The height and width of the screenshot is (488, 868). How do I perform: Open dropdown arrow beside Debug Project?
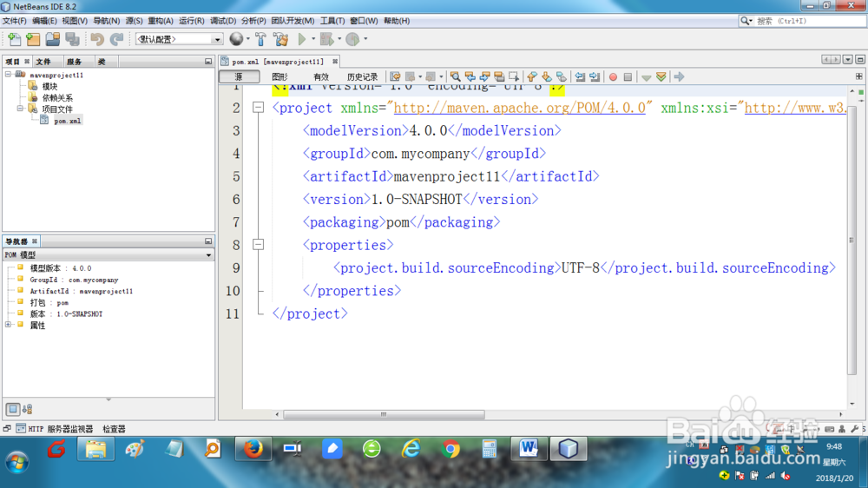coord(339,39)
